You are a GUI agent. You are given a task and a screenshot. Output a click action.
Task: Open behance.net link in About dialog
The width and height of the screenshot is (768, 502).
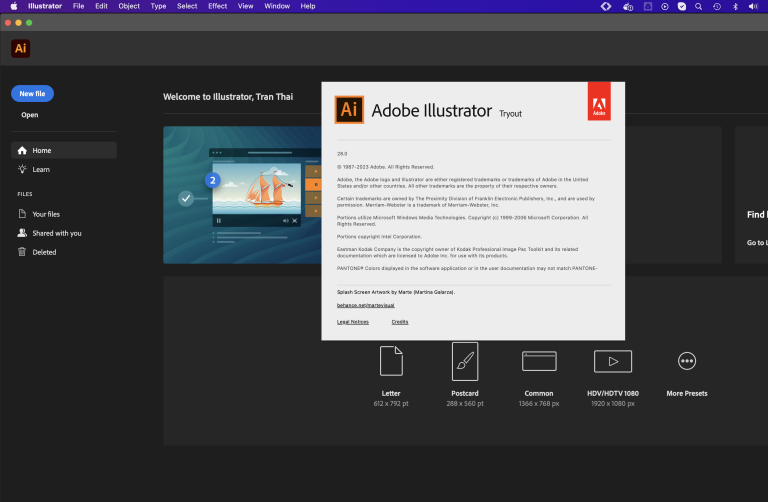click(x=365, y=305)
